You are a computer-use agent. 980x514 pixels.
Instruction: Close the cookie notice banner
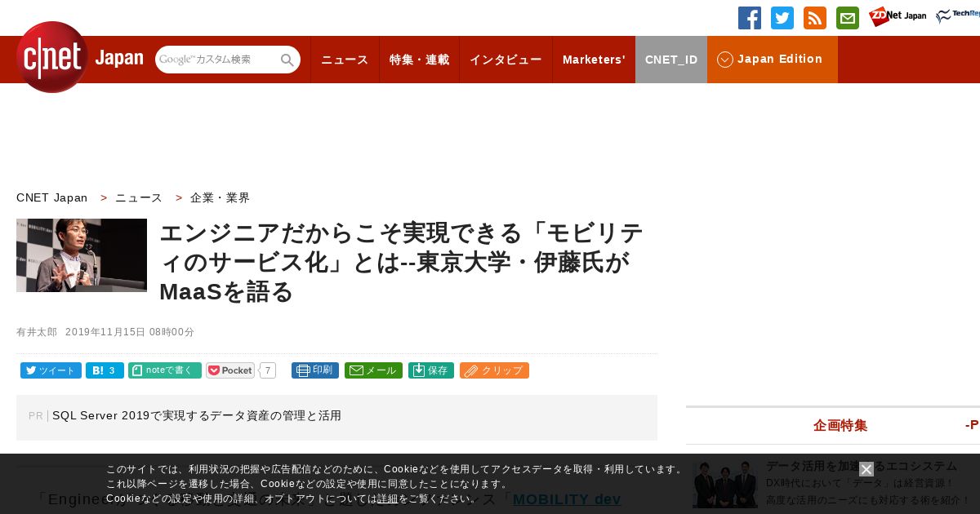(x=866, y=469)
